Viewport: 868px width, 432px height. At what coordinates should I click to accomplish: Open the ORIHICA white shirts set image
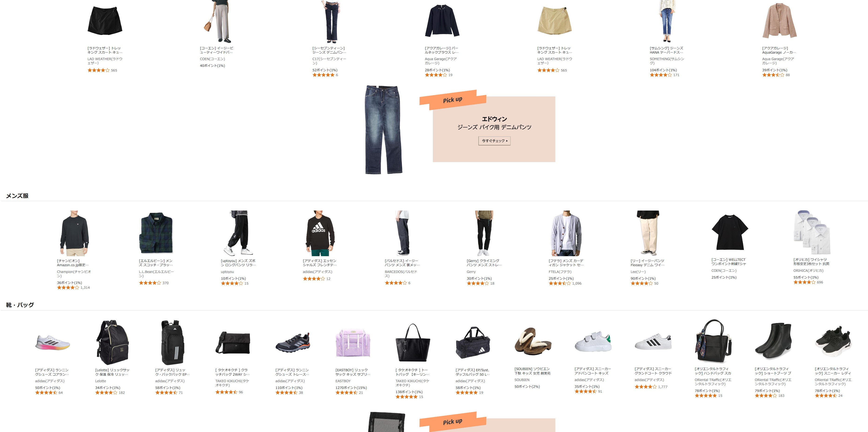coord(812,232)
